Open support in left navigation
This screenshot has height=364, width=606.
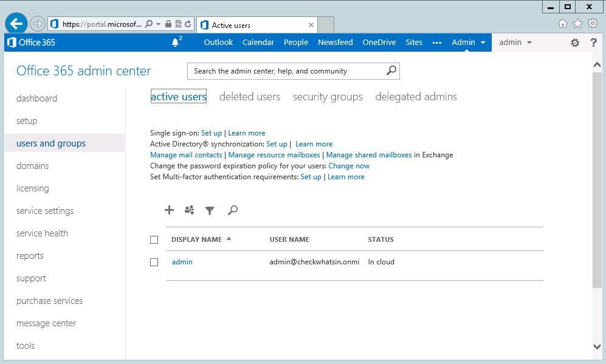pyautogui.click(x=31, y=278)
